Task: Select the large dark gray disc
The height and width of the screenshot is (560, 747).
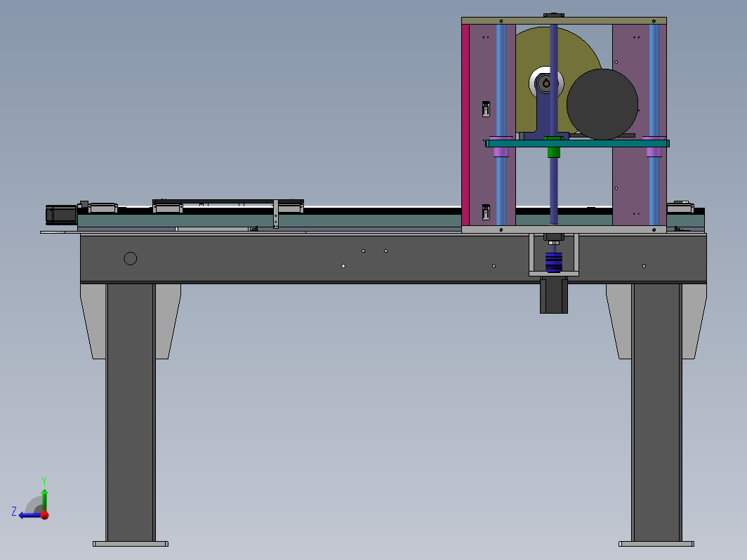Action: click(602, 105)
